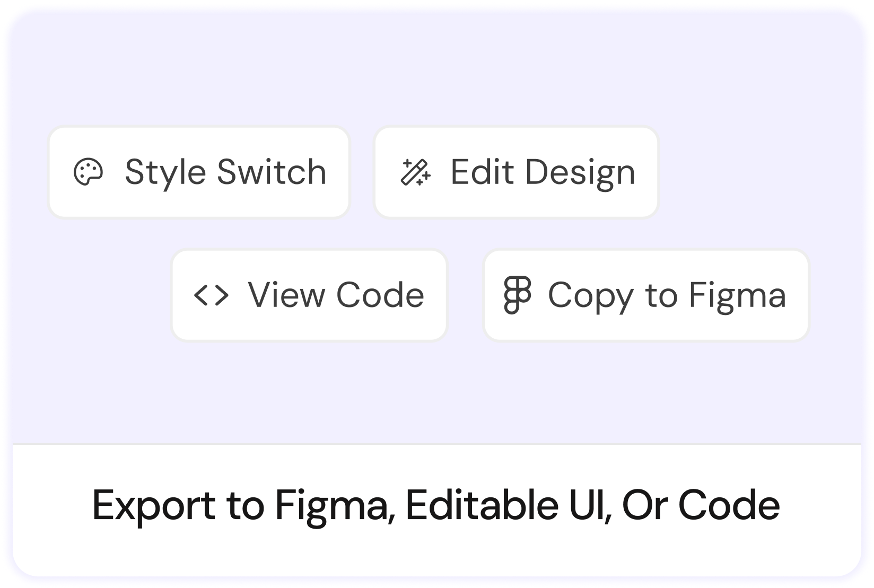The width and height of the screenshot is (874, 588).
Task: Open the Style Switch option
Action: (x=199, y=172)
